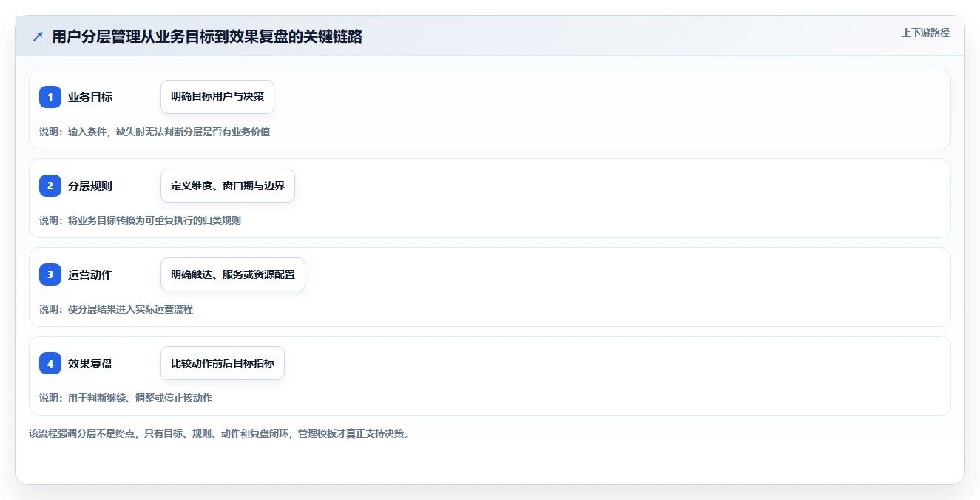Viewport: 980px width, 500px height.
Task: Click the 上下游路径 label in the header
Action: tap(925, 33)
